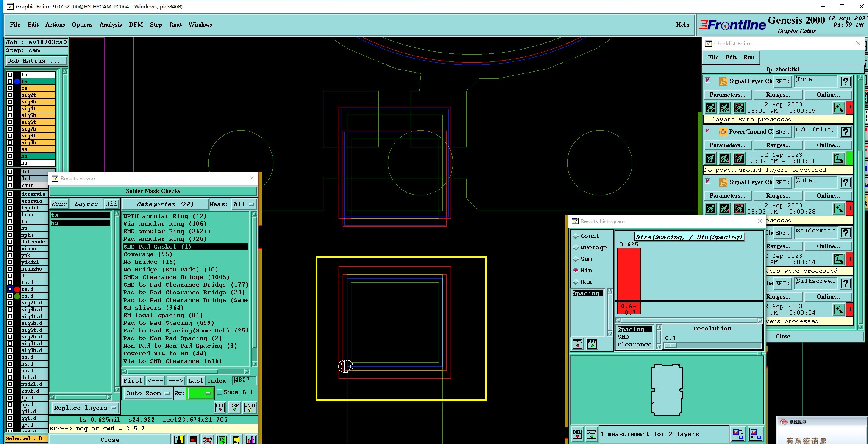Toggle visibility box of layer ts in layer list
This screenshot has width=868, height=444.
[10, 81]
